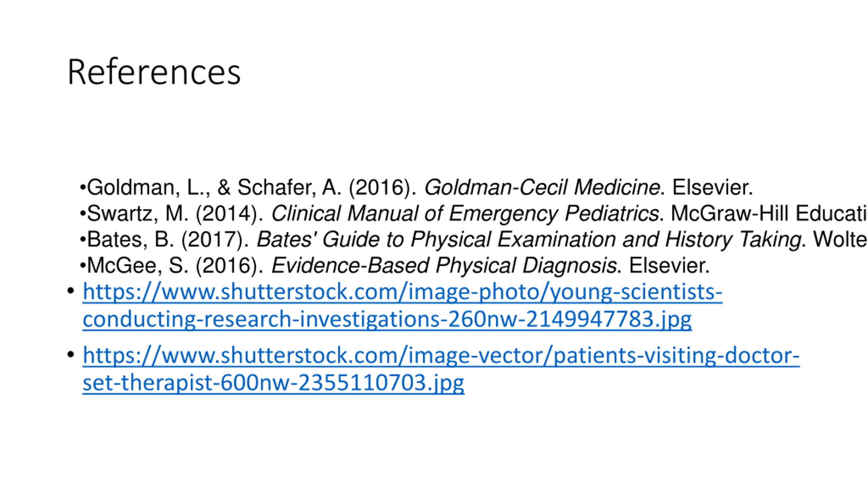Click the References slide heading
The width and height of the screenshot is (868, 488).
(154, 72)
